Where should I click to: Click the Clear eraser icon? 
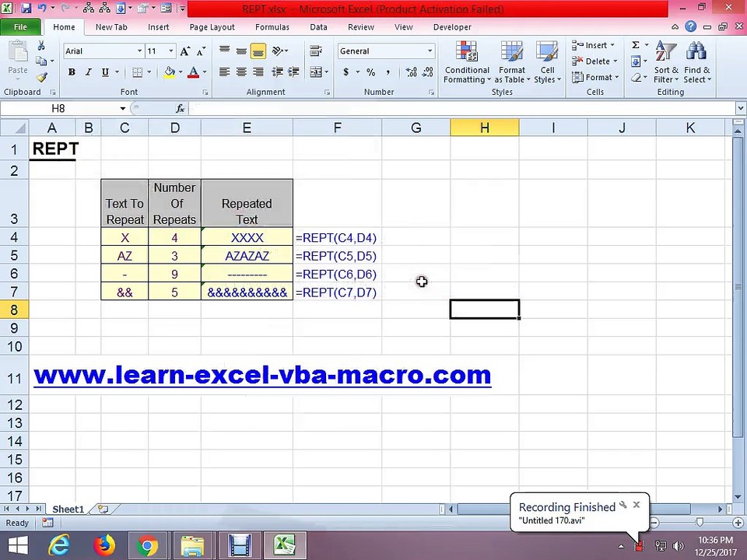(x=636, y=77)
